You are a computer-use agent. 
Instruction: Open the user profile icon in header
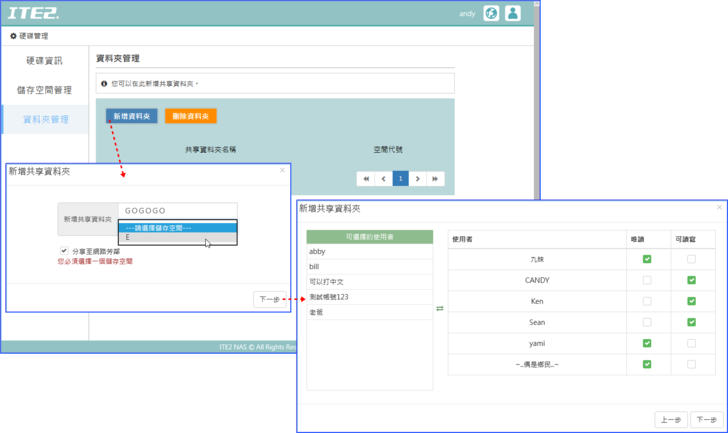tap(513, 13)
